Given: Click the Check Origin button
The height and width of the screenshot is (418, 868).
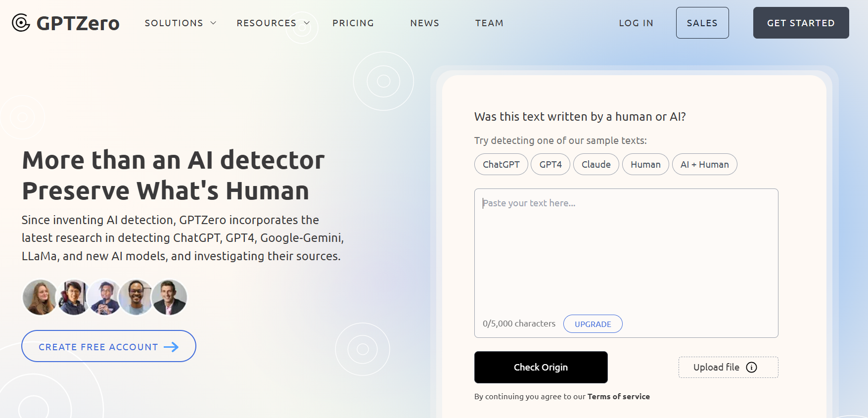Looking at the screenshot, I should 541,367.
